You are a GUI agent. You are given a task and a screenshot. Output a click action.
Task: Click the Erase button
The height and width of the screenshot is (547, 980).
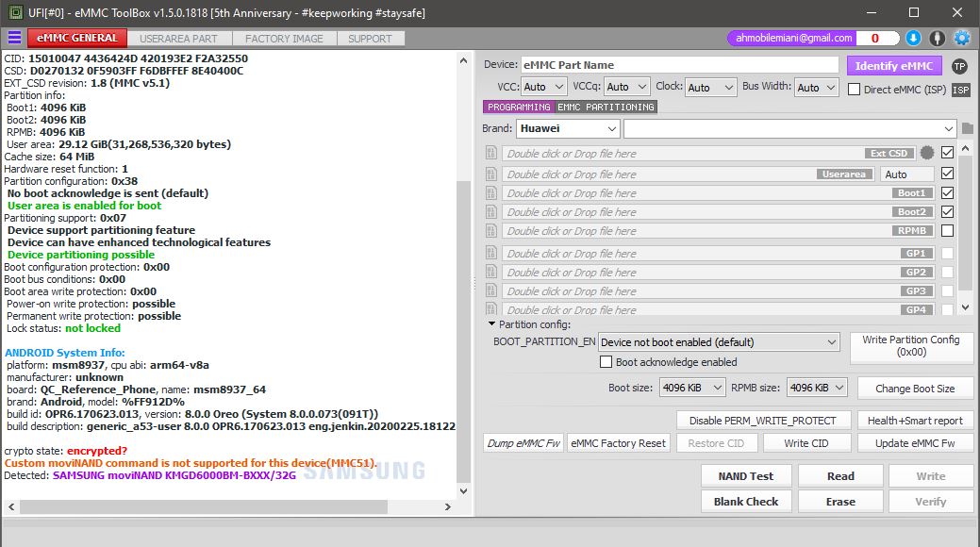(x=840, y=502)
